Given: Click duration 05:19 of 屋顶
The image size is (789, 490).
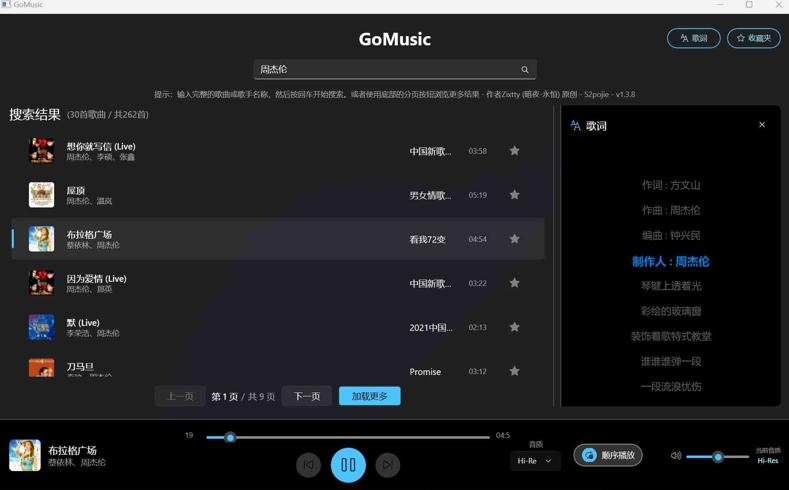Looking at the screenshot, I should (x=478, y=195).
